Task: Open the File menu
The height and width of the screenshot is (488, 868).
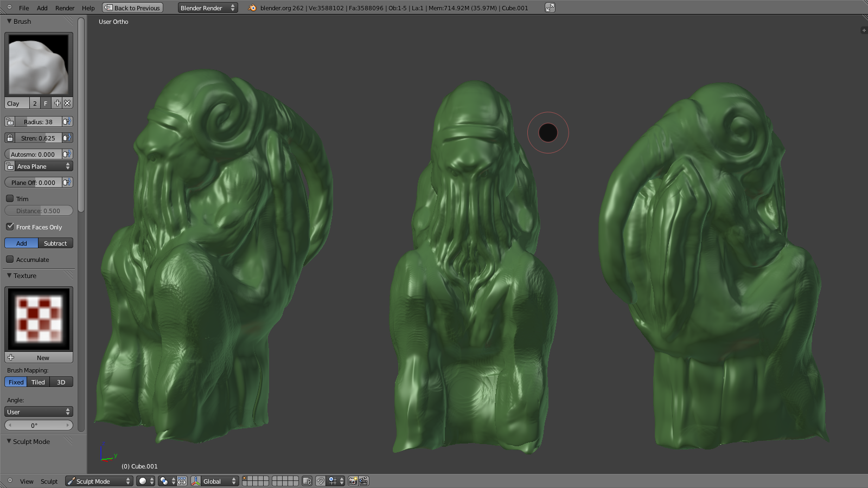Action: tap(24, 8)
